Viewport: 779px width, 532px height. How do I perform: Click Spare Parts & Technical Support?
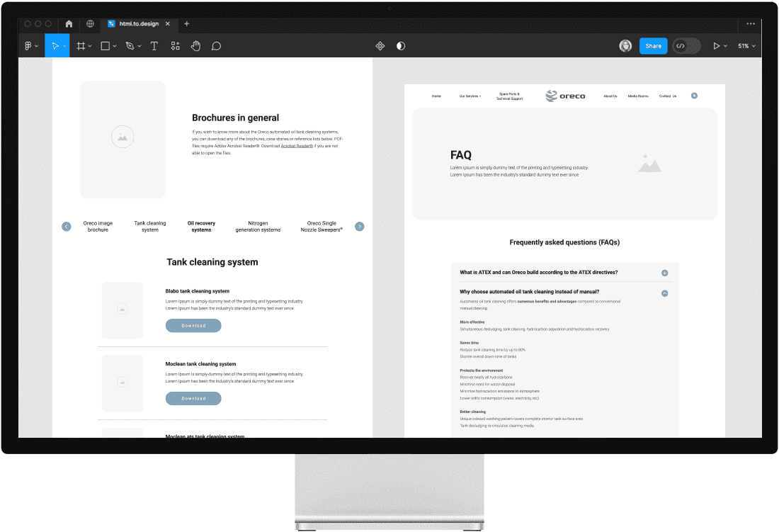509,96
